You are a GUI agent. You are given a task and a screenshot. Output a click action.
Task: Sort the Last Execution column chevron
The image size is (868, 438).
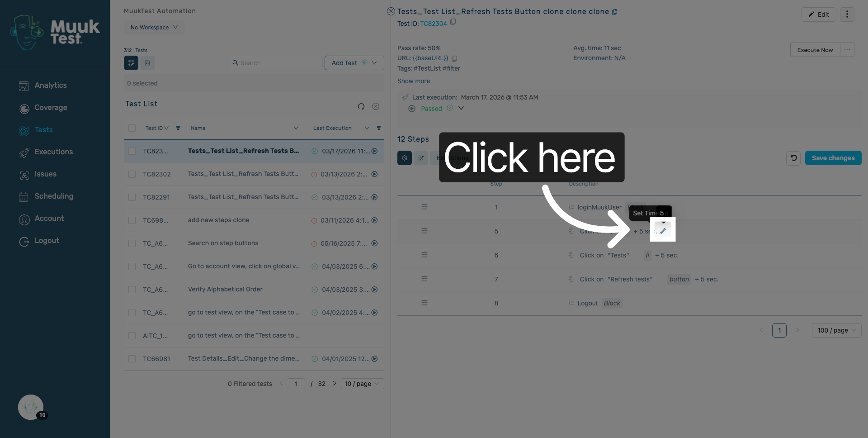(367, 128)
